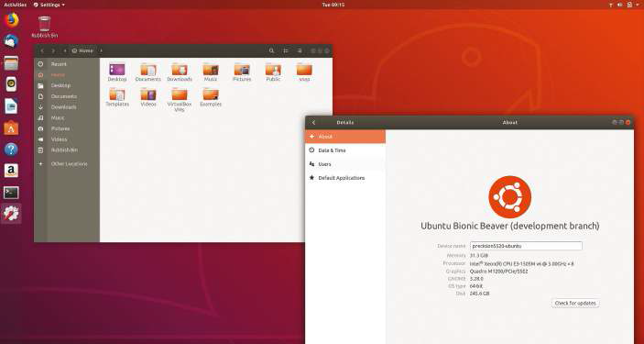This screenshot has height=344, width=644.
Task: Open Documents in Files sidebar
Action: click(67, 96)
